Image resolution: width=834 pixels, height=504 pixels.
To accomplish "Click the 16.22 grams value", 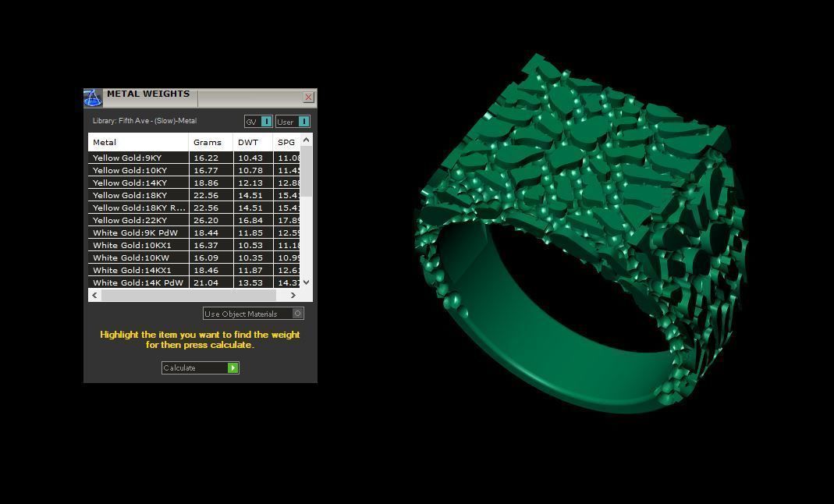I will tap(206, 158).
